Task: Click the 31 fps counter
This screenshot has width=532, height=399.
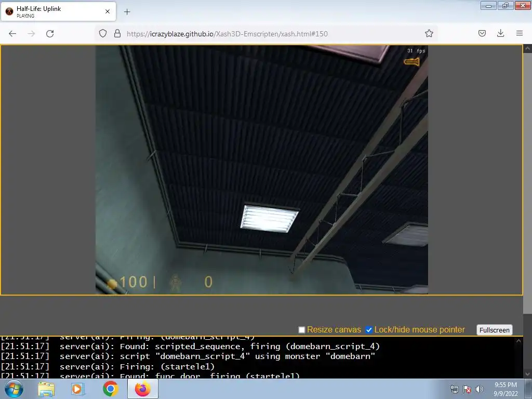Action: 416,51
